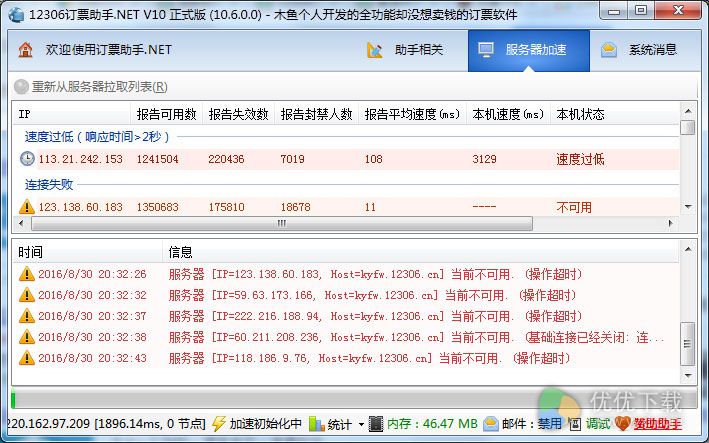Collapse the 速度过低 (响应时间>2秒) group
This screenshot has width=709, height=443.
click(x=97, y=137)
